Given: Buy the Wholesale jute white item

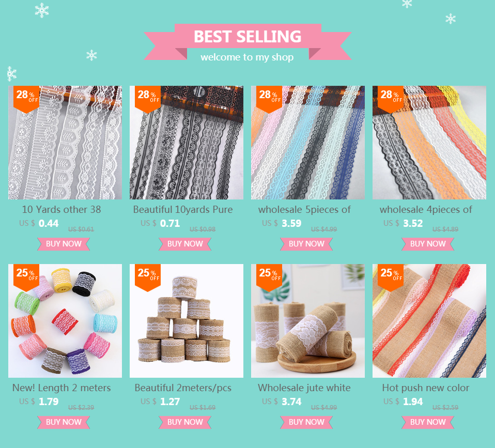Looking at the screenshot, I should point(306,423).
